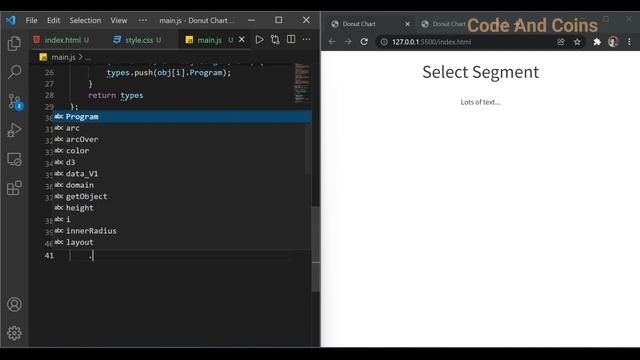Show more menu bar items ellipsis
Image resolution: width=640 pixels, height=360 pixels.
click(142, 20)
